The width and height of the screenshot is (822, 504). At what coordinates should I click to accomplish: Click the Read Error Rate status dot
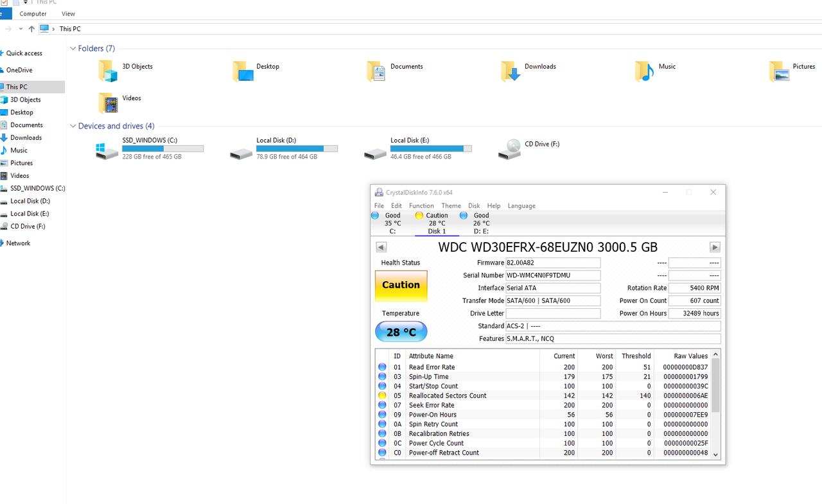[x=382, y=367]
